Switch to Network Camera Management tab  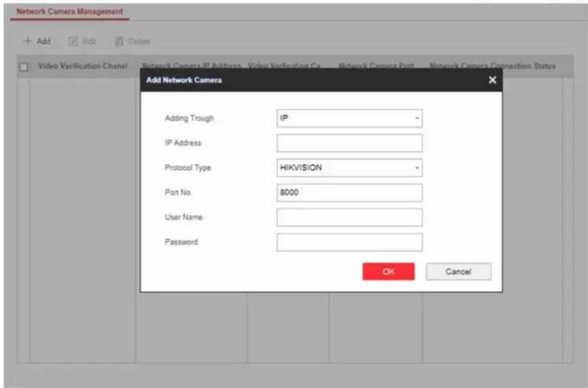[x=70, y=12]
